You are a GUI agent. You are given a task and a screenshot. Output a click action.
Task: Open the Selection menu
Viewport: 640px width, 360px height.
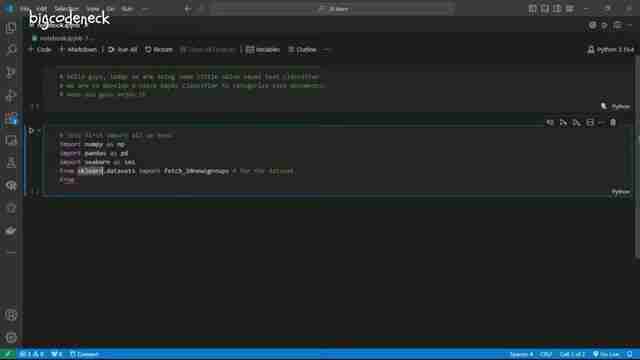click(x=67, y=9)
